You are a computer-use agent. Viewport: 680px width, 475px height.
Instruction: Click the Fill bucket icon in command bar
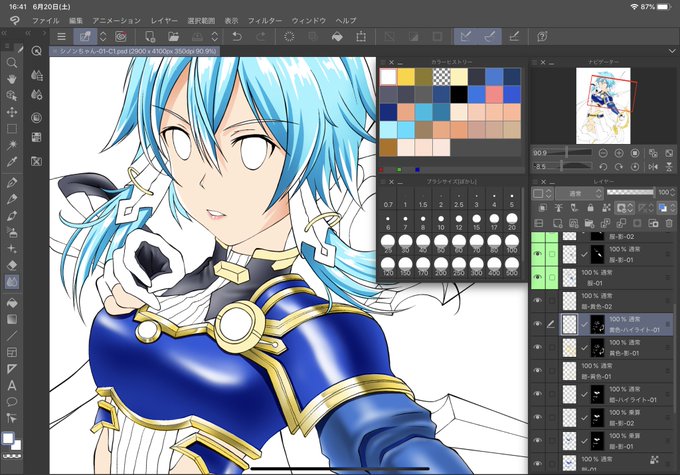[x=337, y=37]
